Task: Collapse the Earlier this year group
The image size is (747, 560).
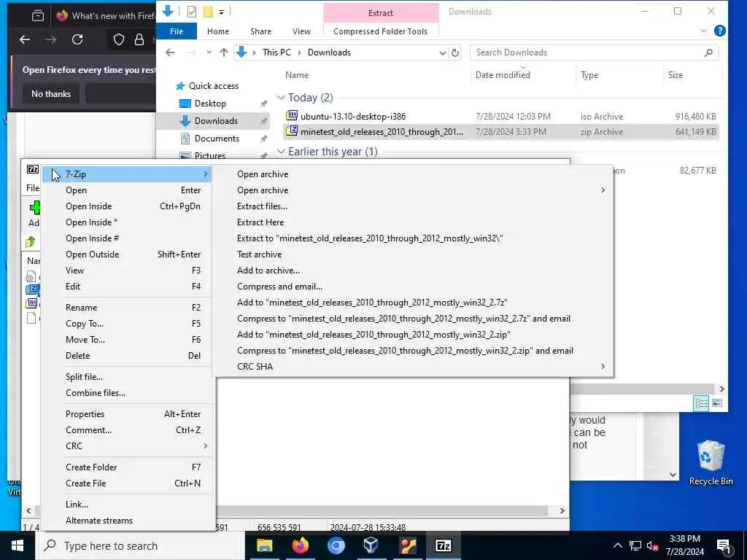Action: pos(281,152)
